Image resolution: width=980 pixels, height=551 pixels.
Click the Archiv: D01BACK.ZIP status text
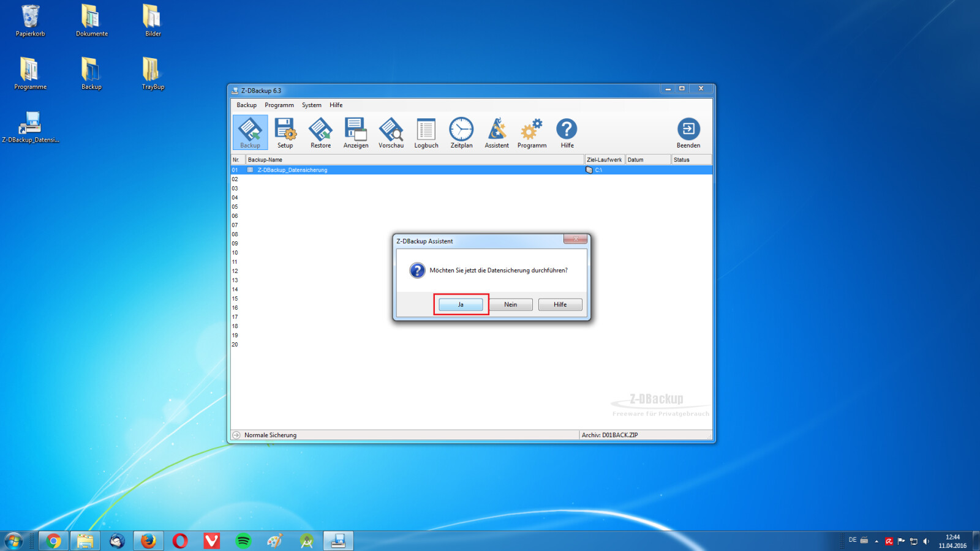tap(609, 435)
